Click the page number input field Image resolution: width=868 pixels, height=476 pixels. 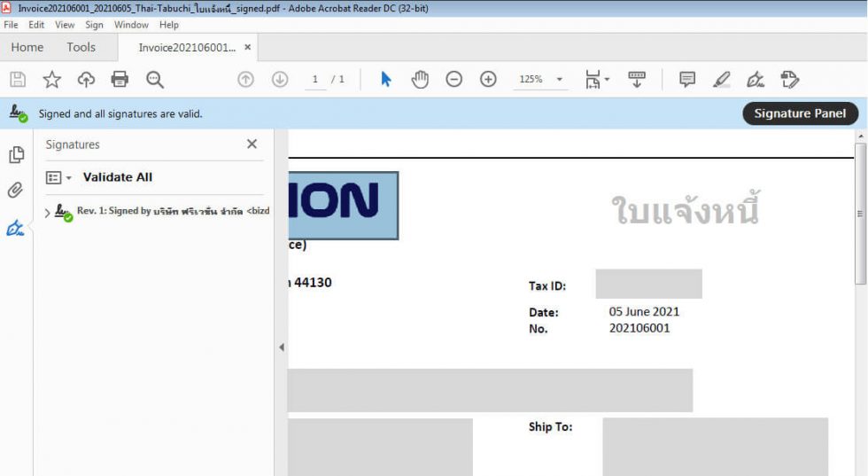coord(314,80)
